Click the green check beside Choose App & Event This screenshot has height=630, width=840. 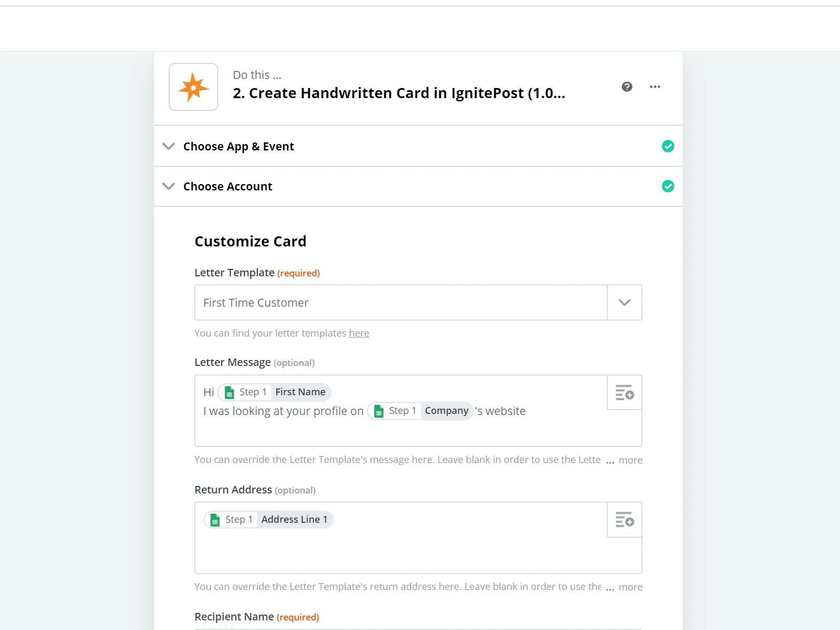[668, 146]
